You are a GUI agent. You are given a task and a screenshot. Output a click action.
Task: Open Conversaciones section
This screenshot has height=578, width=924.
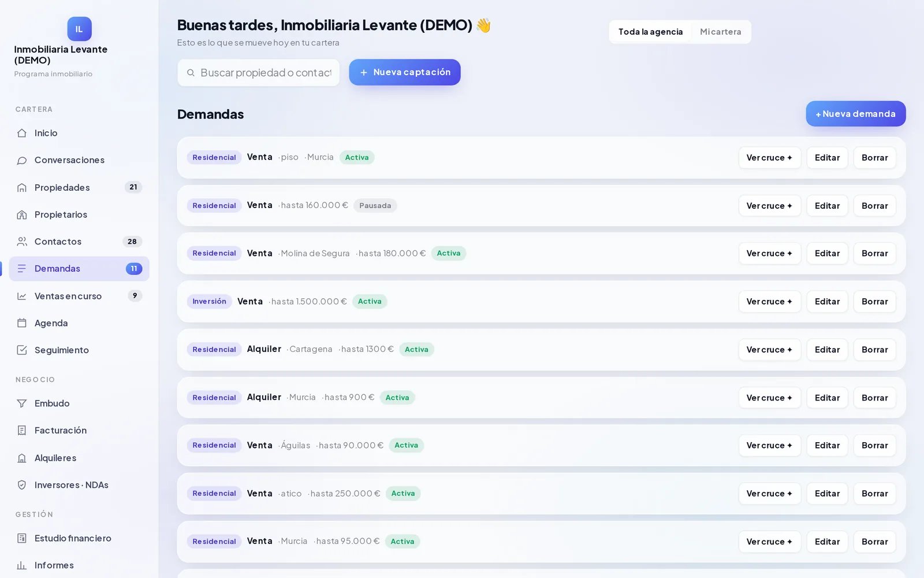tap(79, 160)
